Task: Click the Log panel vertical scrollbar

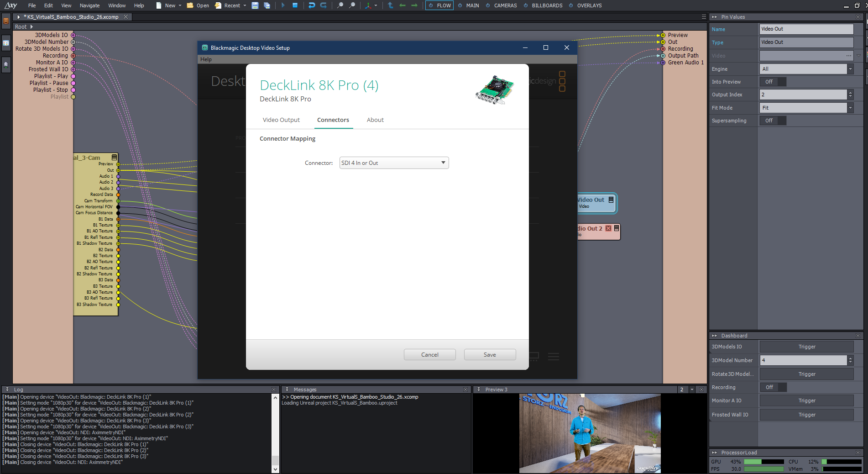Action: click(x=275, y=433)
